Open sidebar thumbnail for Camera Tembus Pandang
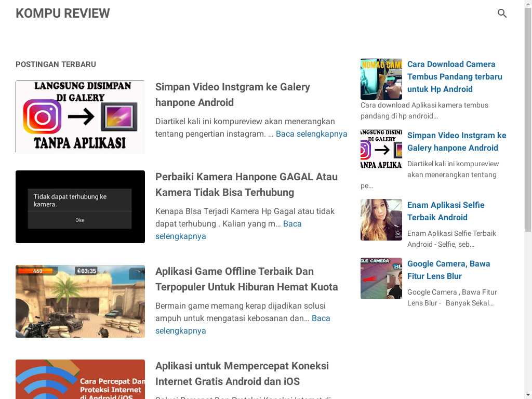The width and height of the screenshot is (532, 399). [381, 79]
